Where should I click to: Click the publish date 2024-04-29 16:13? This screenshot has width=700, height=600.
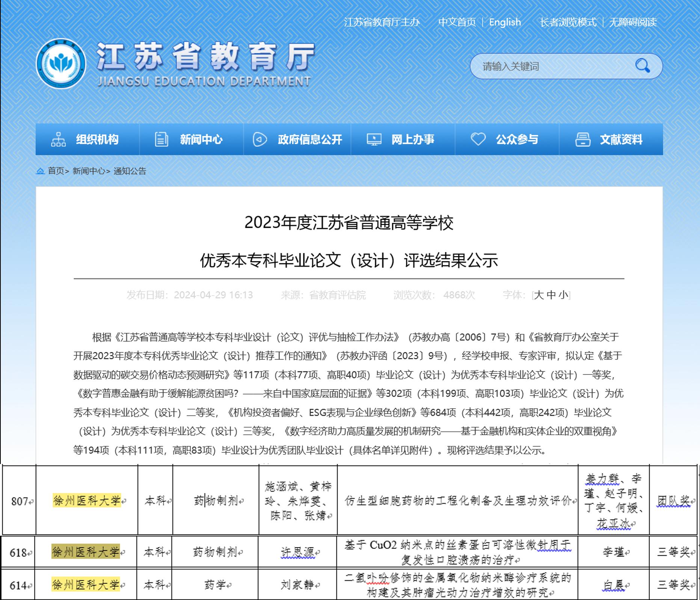point(213,295)
